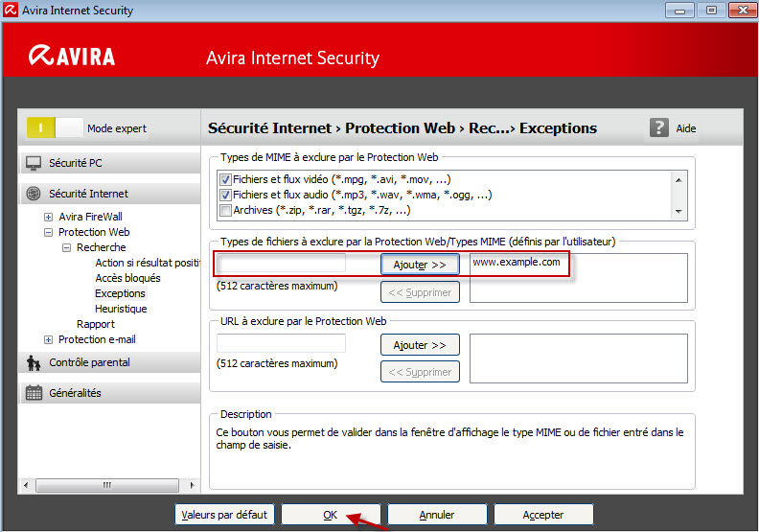Open the Aide question mark help icon
This screenshot has width=759, height=532.
tap(658, 128)
